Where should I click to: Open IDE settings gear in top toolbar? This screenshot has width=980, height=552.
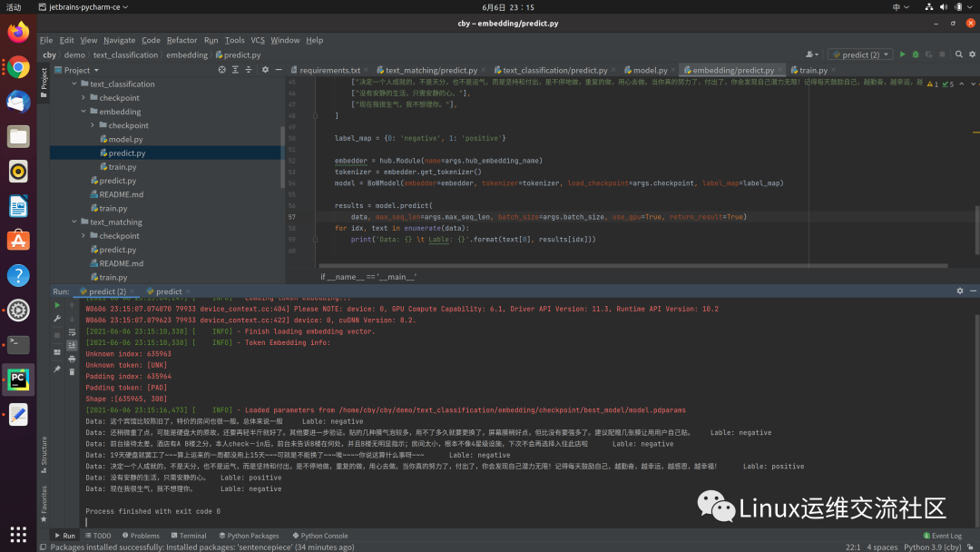click(973, 54)
